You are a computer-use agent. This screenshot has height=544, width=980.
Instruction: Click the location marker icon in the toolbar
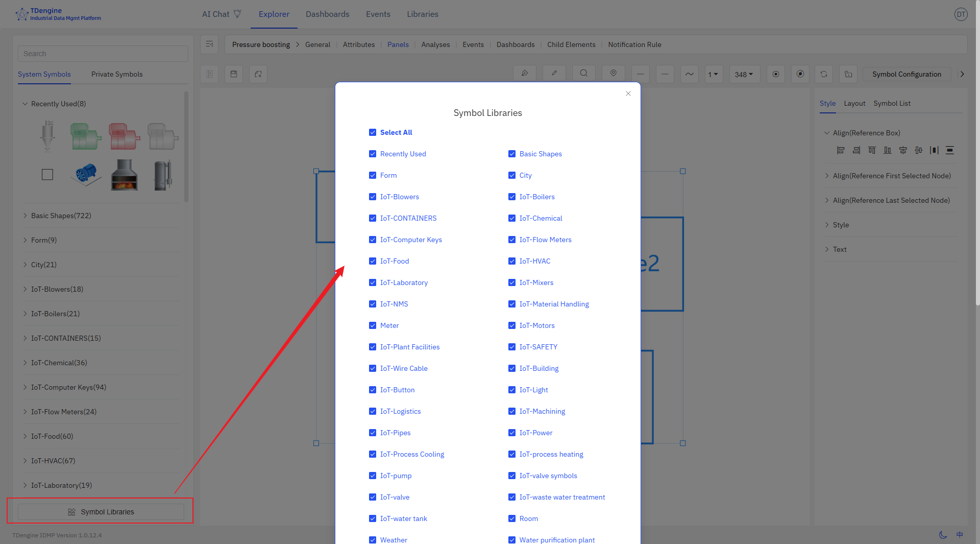pyautogui.click(x=614, y=74)
